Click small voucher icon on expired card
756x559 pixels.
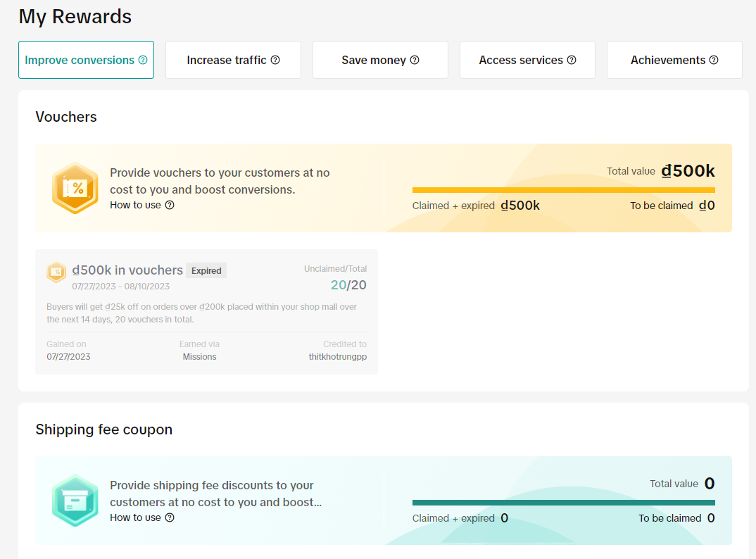[x=56, y=272]
